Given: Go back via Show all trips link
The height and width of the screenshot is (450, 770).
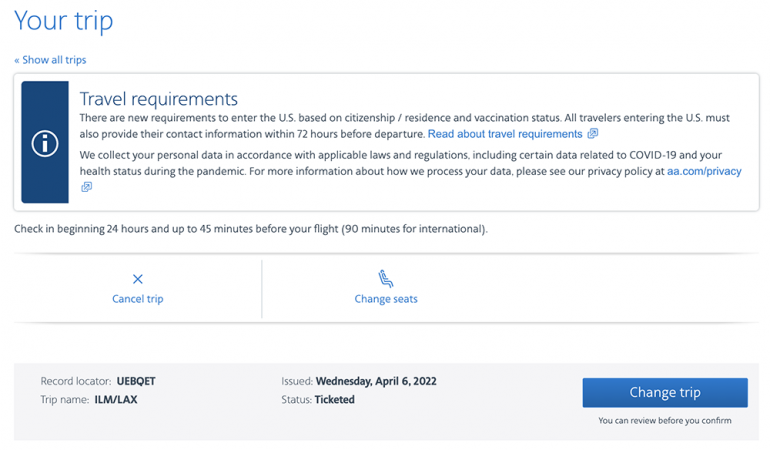Looking at the screenshot, I should click(50, 60).
